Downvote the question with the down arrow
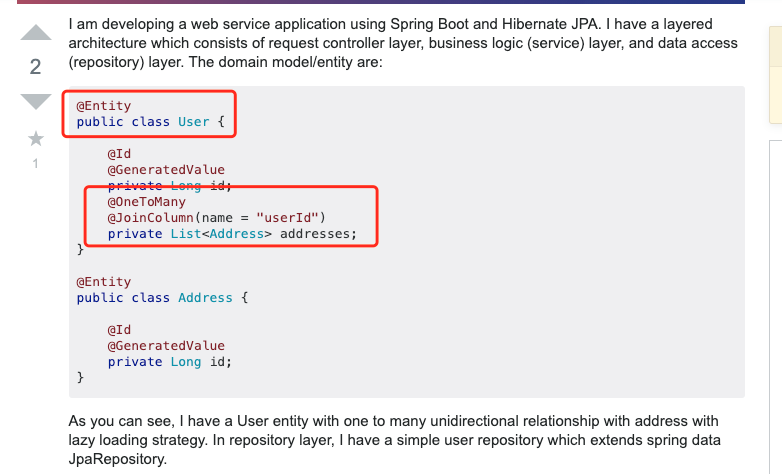The image size is (782, 474). point(35,101)
